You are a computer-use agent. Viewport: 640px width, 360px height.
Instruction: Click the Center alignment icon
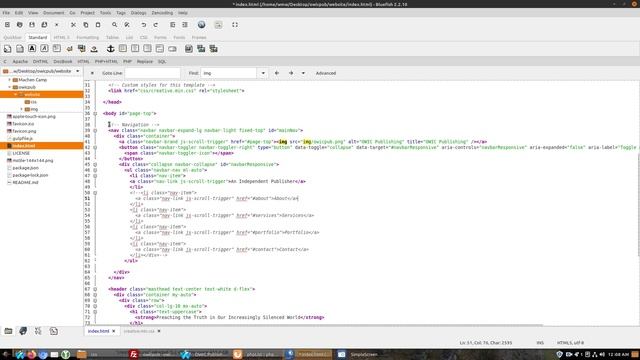(135, 49)
